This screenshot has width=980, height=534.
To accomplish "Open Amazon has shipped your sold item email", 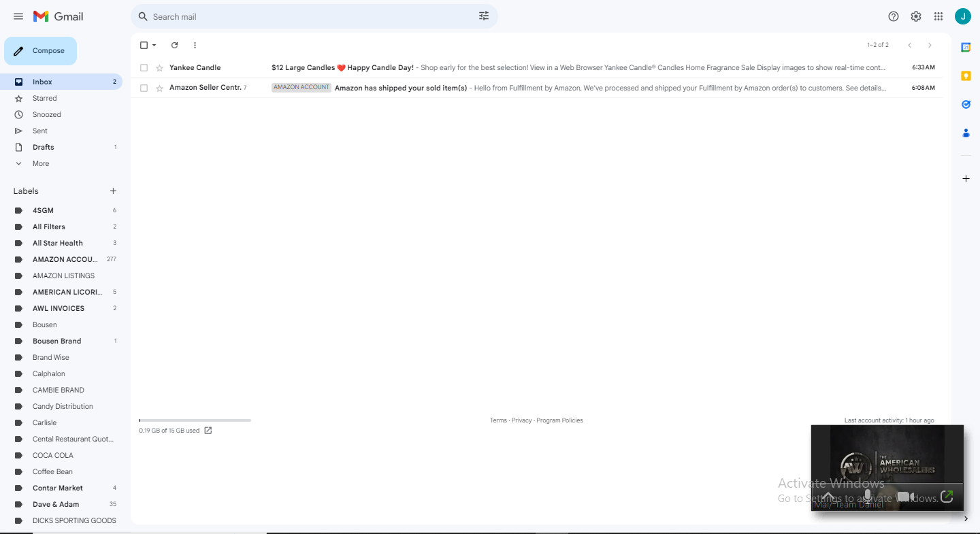I will (x=537, y=88).
